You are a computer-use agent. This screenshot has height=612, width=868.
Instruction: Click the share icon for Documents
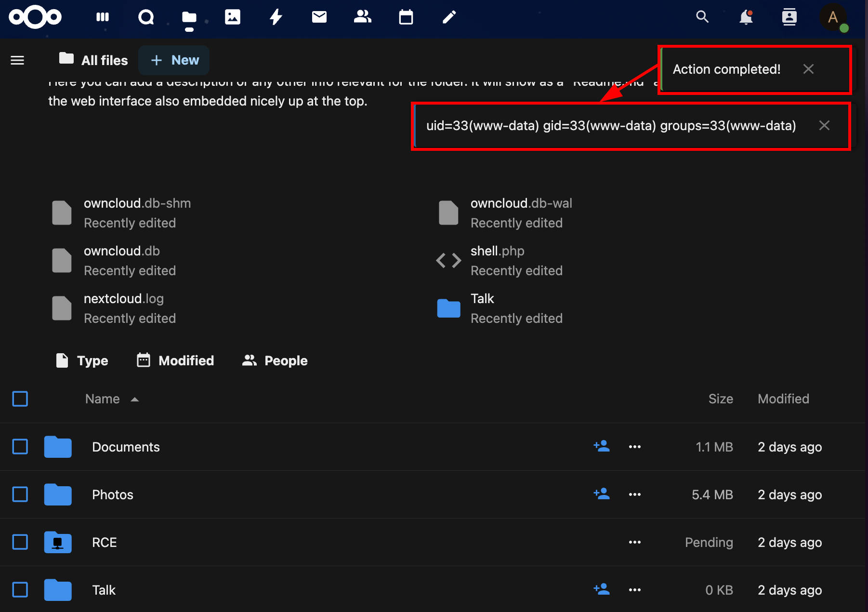tap(602, 446)
